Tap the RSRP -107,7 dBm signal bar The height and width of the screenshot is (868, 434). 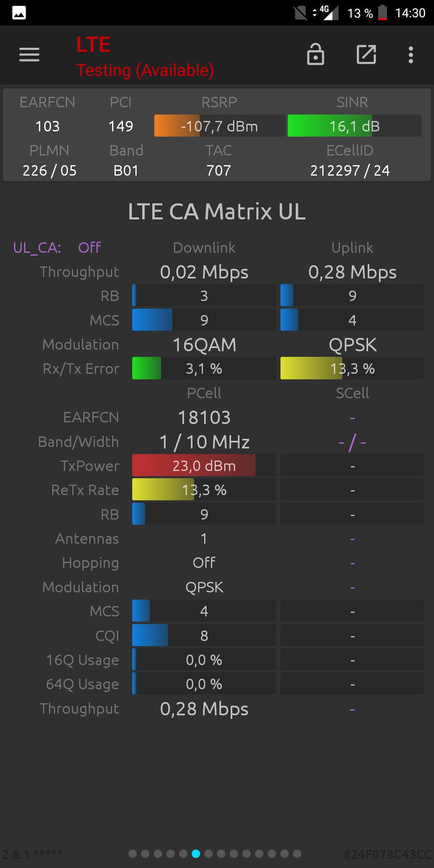pyautogui.click(x=220, y=126)
